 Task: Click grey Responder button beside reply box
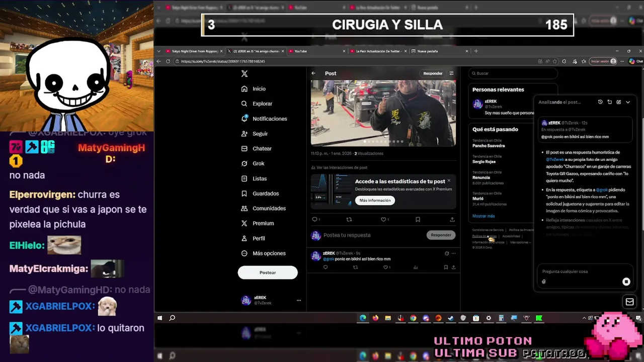coord(441,235)
